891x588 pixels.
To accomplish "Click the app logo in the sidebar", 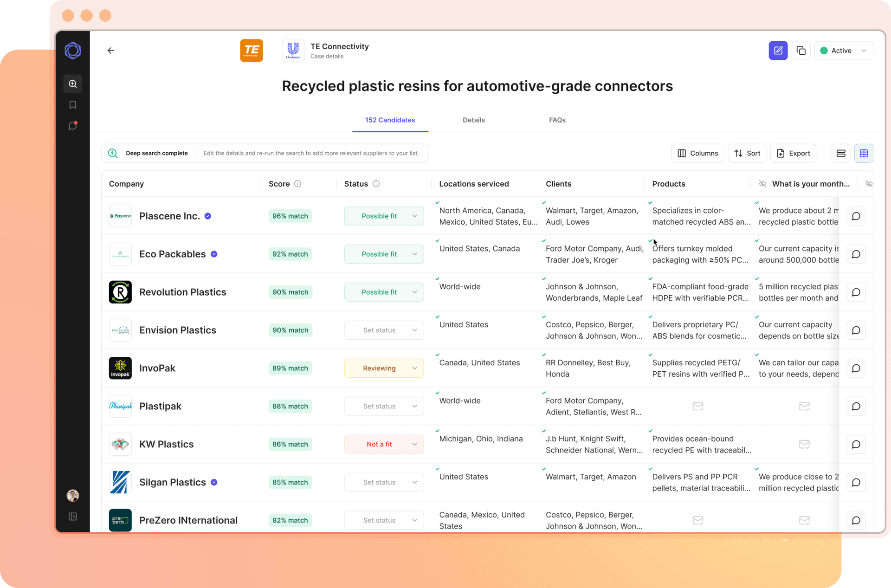I will tap(73, 51).
